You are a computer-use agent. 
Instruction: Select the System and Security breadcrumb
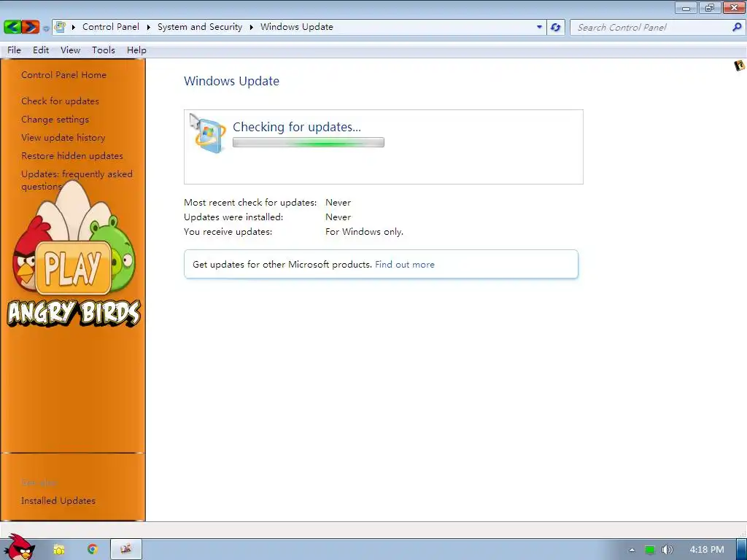[x=200, y=27]
